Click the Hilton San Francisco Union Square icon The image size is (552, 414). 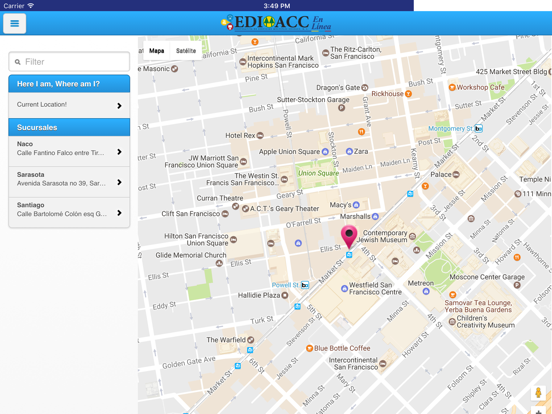pos(233,240)
